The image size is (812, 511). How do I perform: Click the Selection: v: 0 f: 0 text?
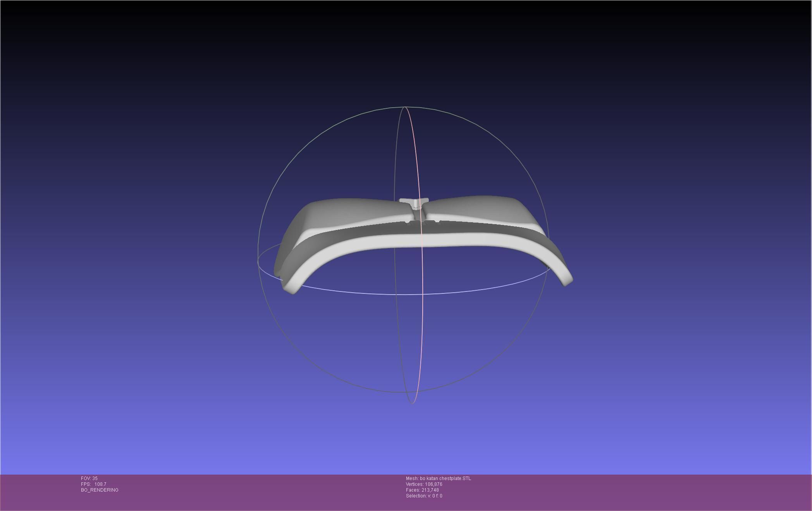point(424,496)
